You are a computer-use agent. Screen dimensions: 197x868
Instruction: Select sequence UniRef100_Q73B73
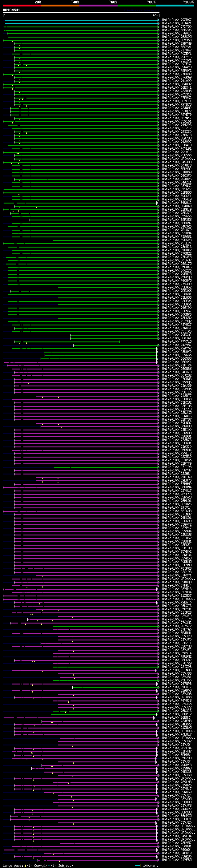[x=176, y=440]
